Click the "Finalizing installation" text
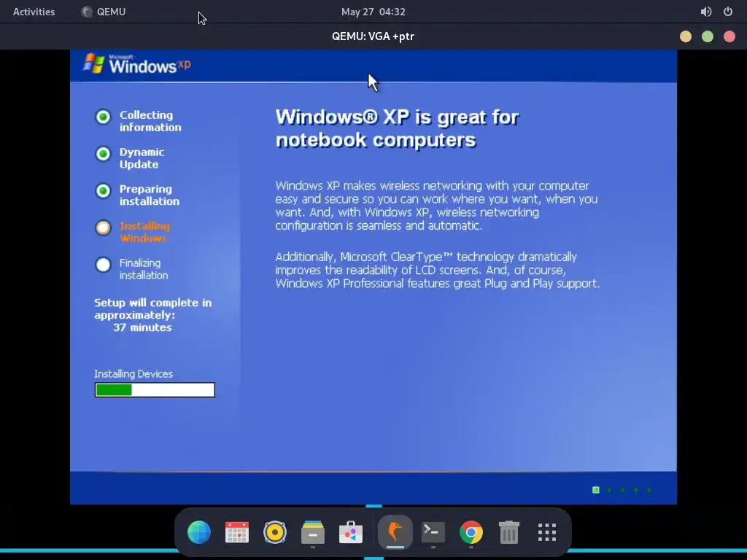This screenshot has height=560, width=747. point(144,269)
